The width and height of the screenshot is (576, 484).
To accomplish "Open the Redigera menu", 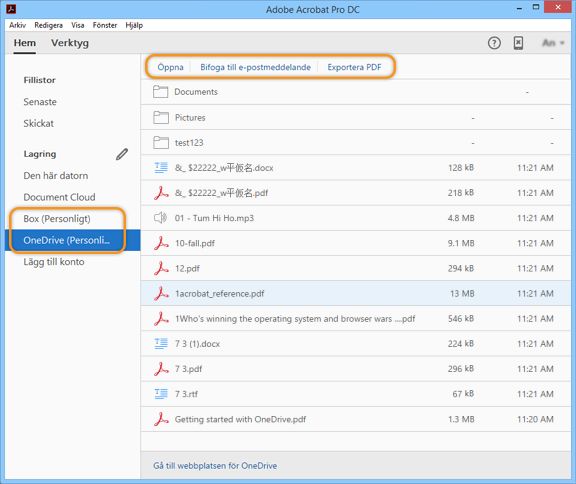I will (48, 25).
